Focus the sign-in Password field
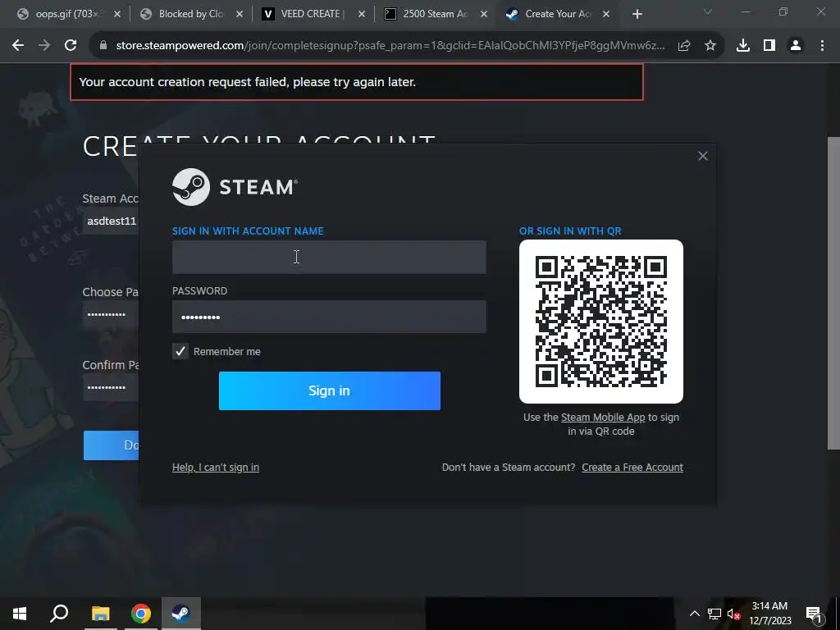This screenshot has height=630, width=840. pyautogui.click(x=329, y=317)
